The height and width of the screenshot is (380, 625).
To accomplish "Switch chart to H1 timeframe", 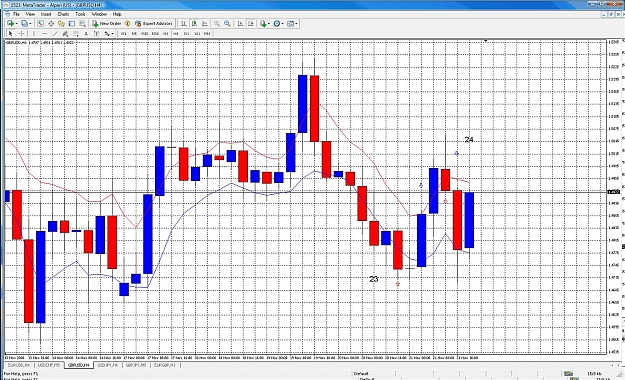I will pyautogui.click(x=166, y=33).
